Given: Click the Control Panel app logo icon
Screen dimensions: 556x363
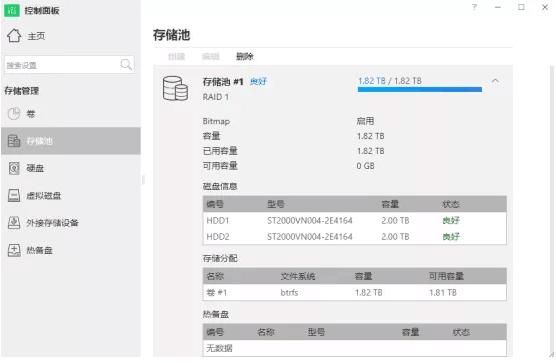Looking at the screenshot, I should (12, 10).
